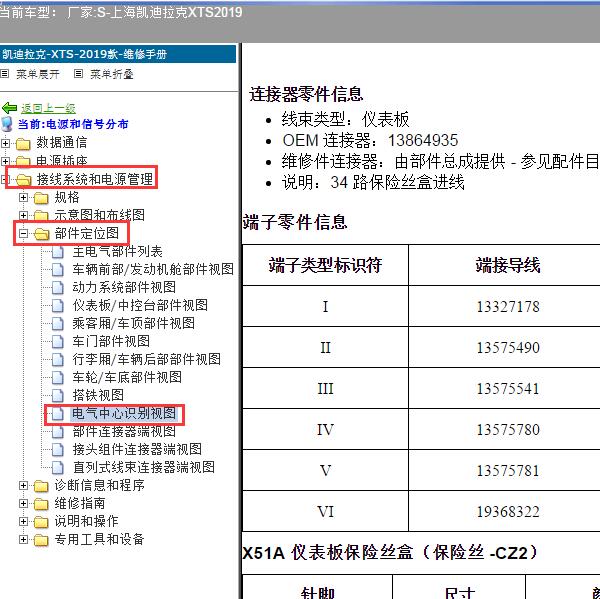Viewport: 600px width, 599px height.
Task: Click the 菜单折叠 collapse-all icon
Action: tap(78, 73)
